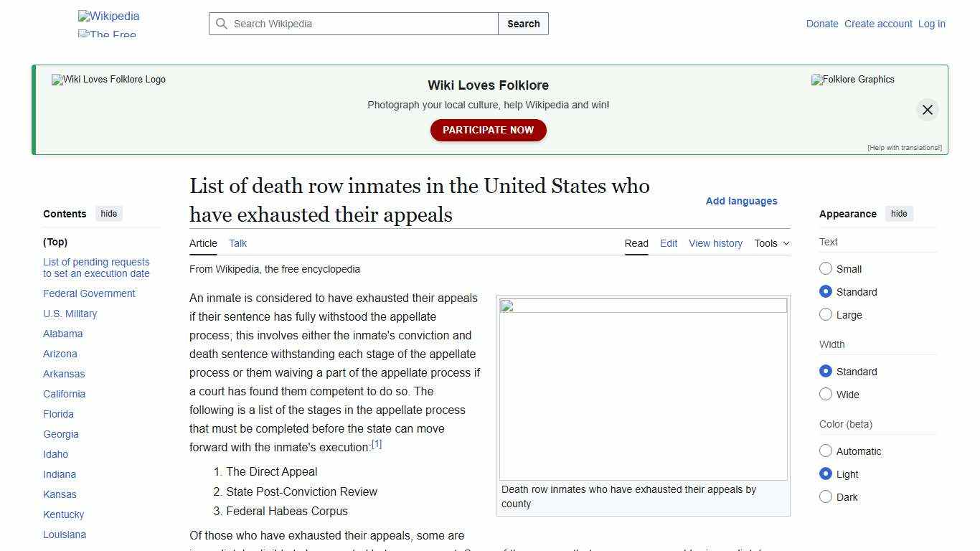Select Small text size
This screenshot has height=551, width=980.
pos(826,268)
